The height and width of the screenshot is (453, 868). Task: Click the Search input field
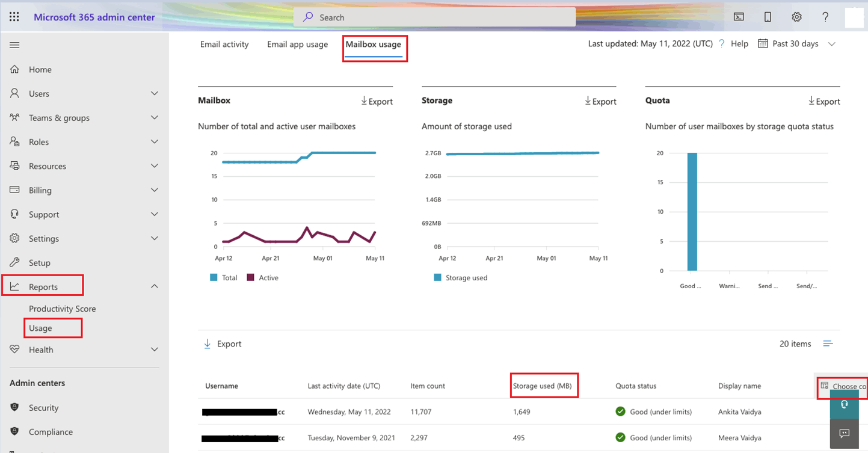[x=434, y=17]
